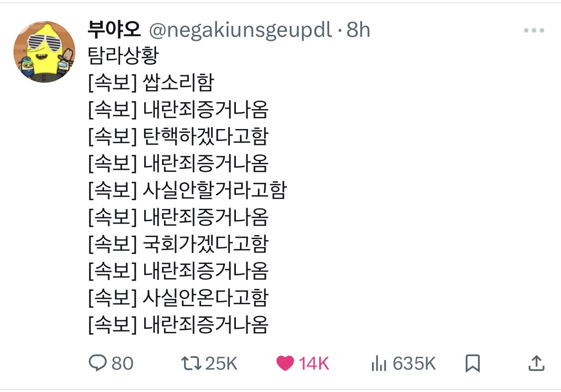Bookmark this post

(x=472, y=363)
